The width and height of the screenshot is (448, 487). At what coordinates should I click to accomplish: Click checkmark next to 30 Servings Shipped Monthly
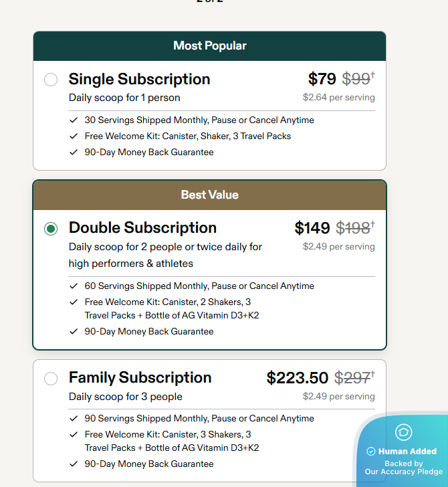74,120
